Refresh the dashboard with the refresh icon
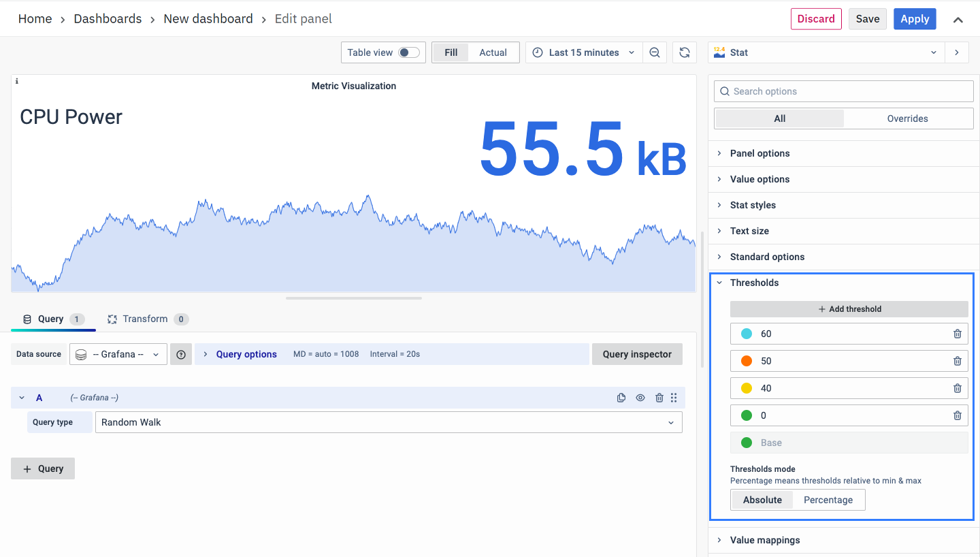The width and height of the screenshot is (980, 557). pyautogui.click(x=685, y=52)
